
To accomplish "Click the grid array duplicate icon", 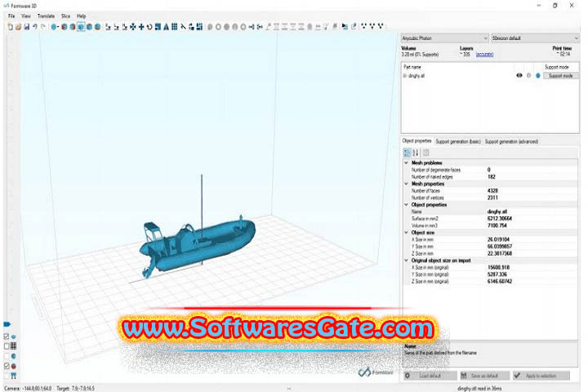I will coord(175,27).
